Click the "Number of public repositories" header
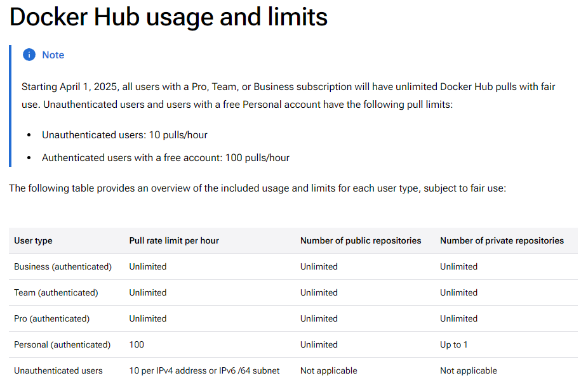Screen dimensions: 581x392 361,240
